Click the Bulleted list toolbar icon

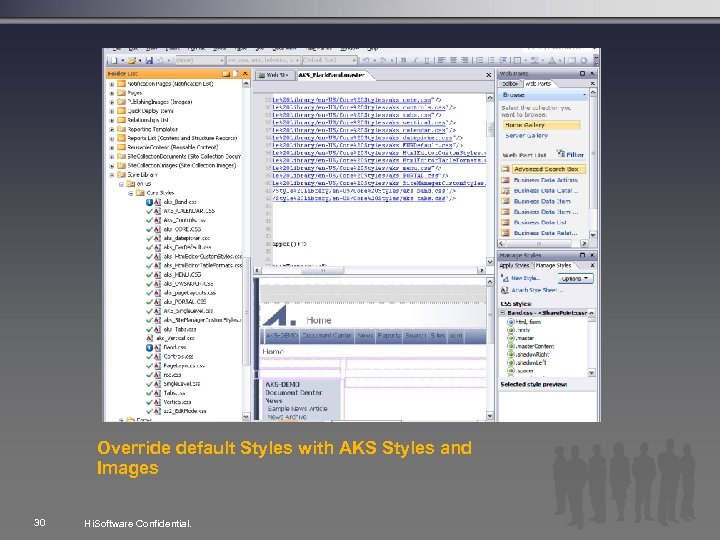[491, 60]
